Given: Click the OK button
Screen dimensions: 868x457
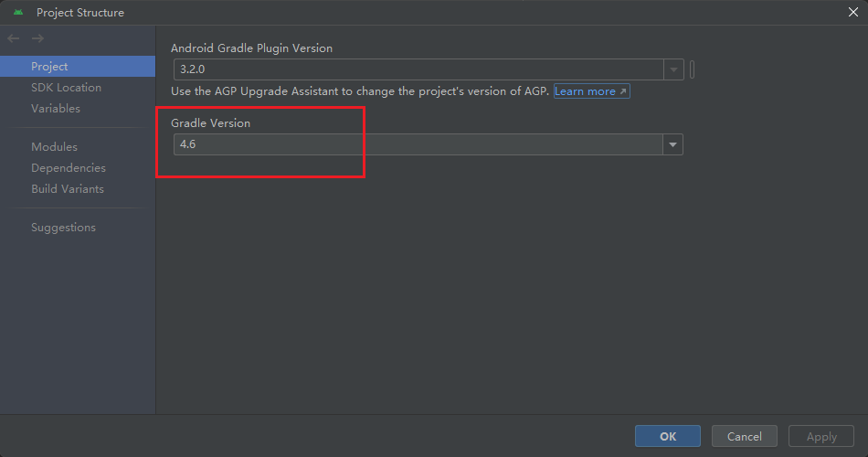Looking at the screenshot, I should [x=668, y=436].
